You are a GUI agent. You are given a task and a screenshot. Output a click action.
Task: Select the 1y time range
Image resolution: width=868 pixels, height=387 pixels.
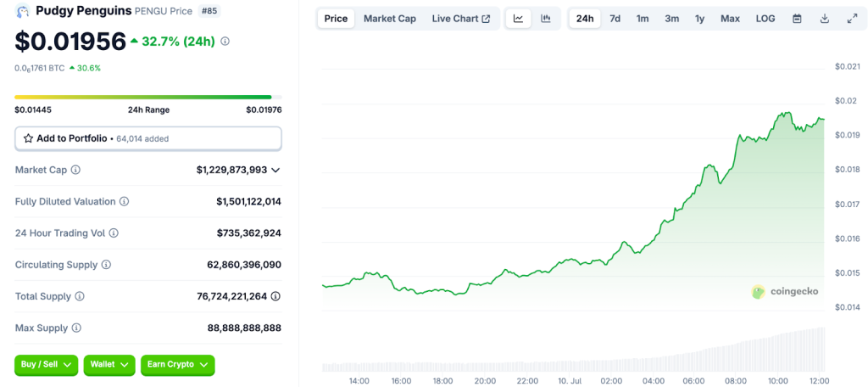coord(699,19)
